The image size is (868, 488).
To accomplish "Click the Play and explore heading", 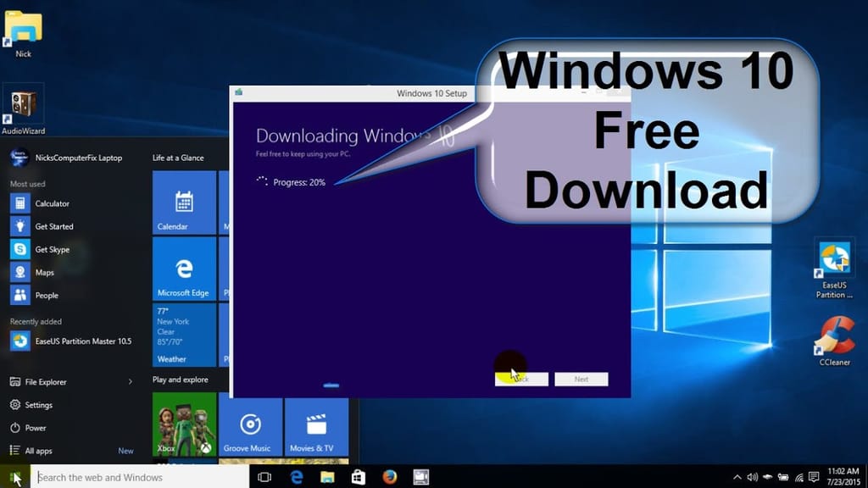I will click(181, 380).
